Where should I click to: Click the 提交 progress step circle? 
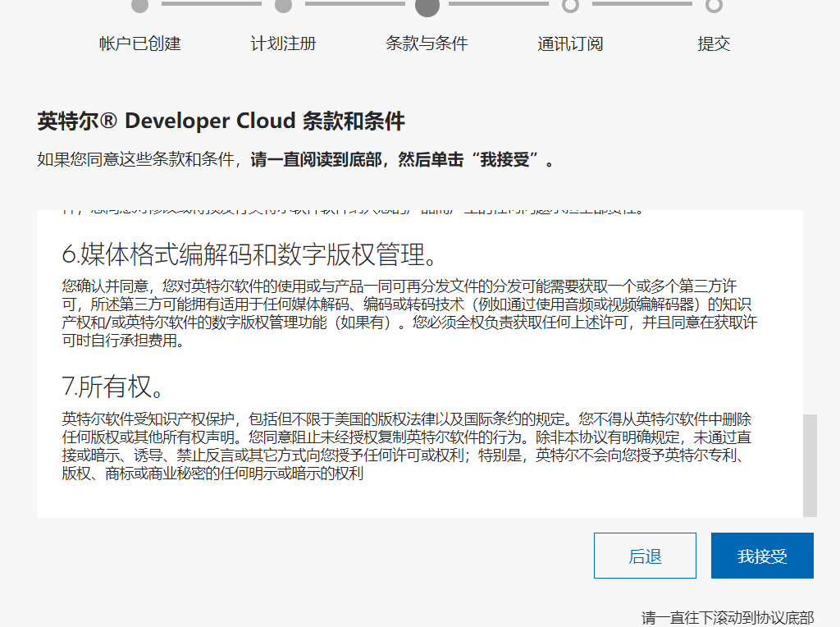coord(714,6)
